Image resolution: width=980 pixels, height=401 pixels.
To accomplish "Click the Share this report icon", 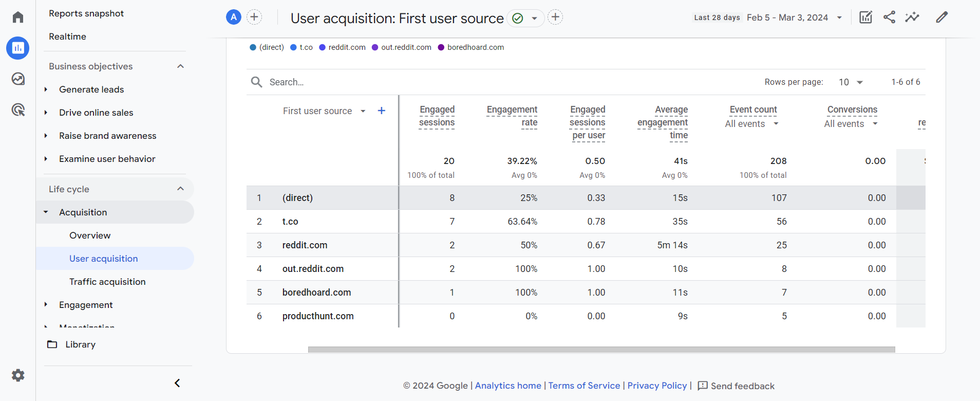I will (889, 17).
